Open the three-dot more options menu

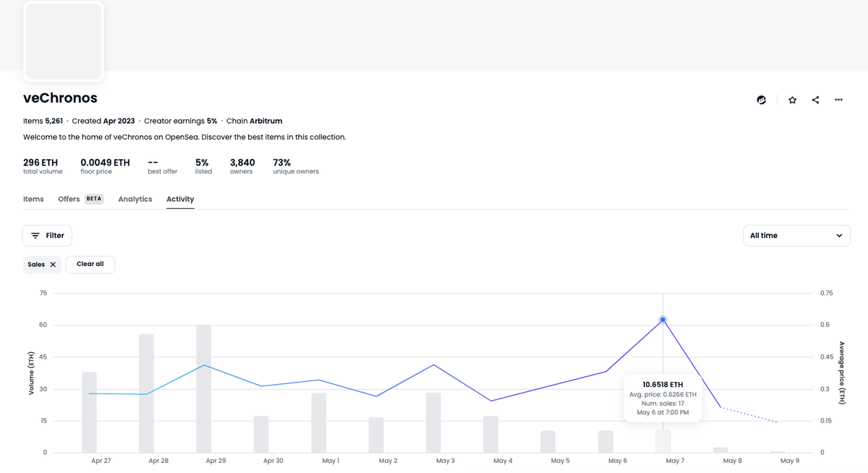[x=838, y=100]
